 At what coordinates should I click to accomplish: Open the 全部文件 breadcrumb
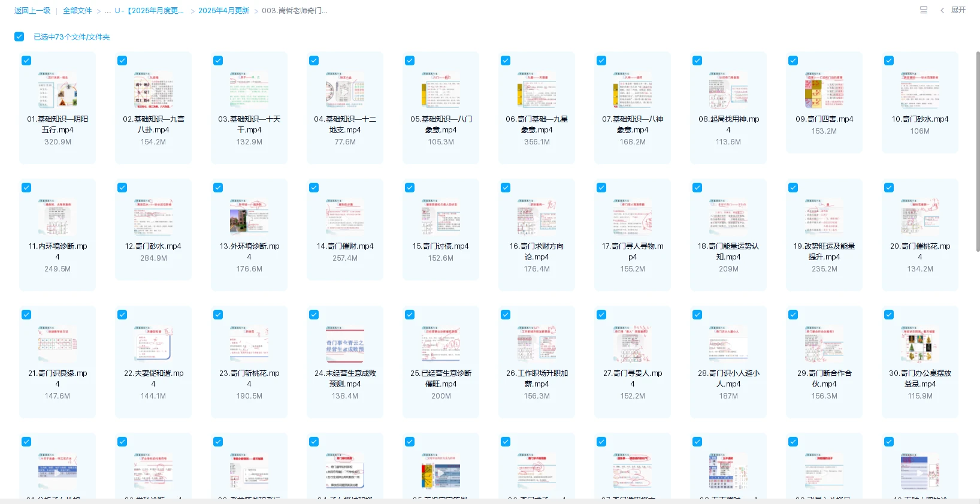(x=77, y=11)
